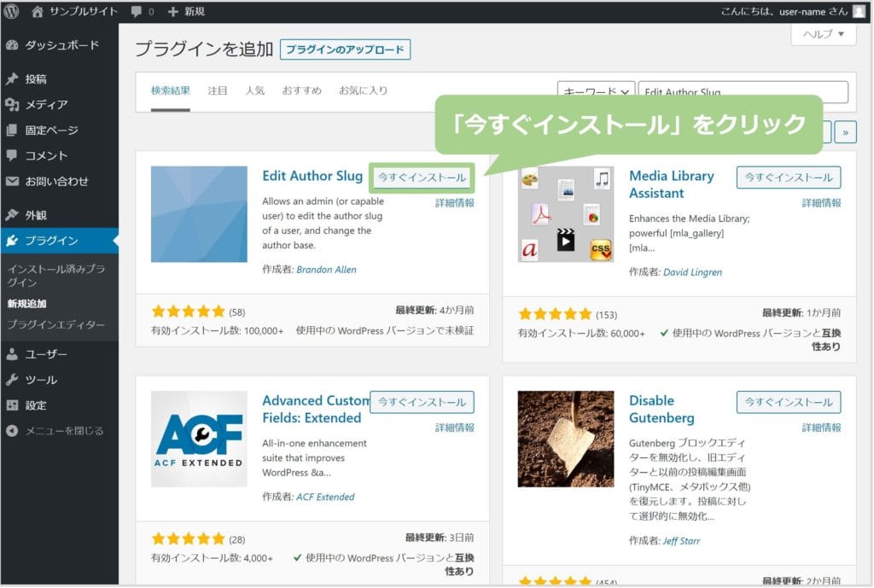
Task: Switch to the 人気 tab
Action: coord(254,90)
